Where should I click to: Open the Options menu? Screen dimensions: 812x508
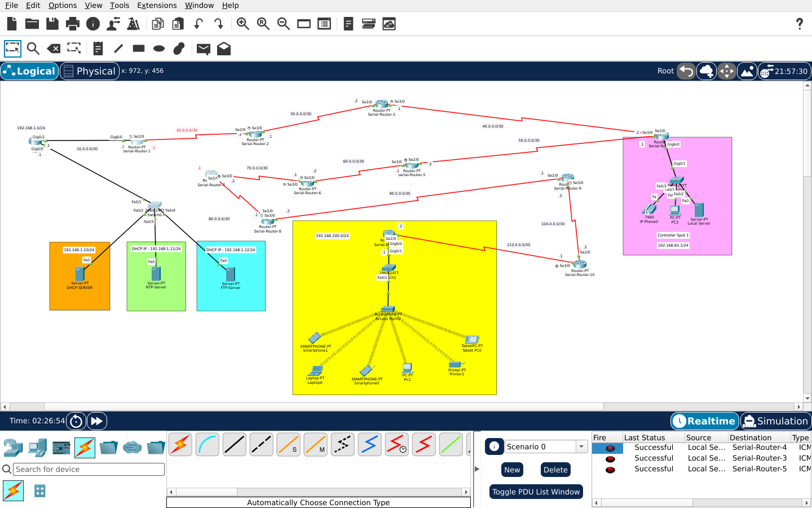tap(63, 5)
